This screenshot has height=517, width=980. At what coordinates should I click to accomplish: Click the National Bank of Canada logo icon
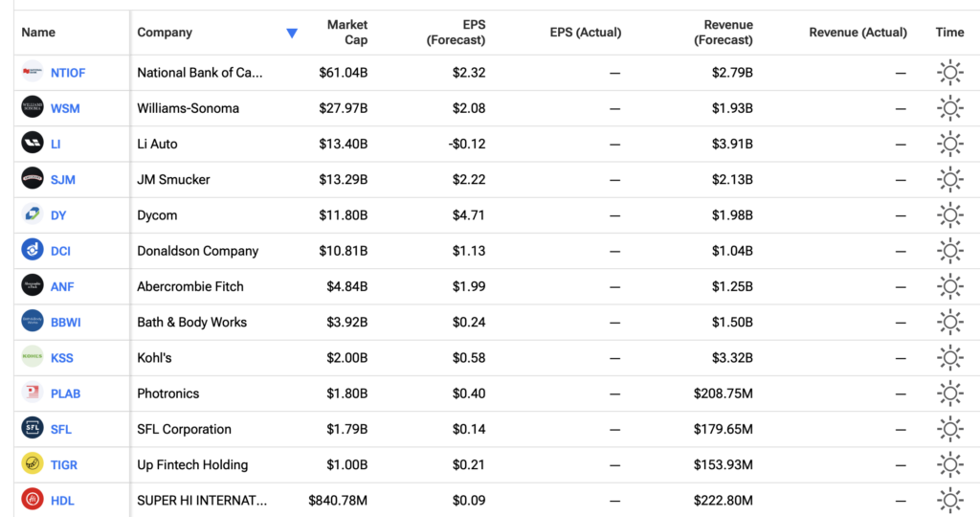pyautogui.click(x=33, y=72)
